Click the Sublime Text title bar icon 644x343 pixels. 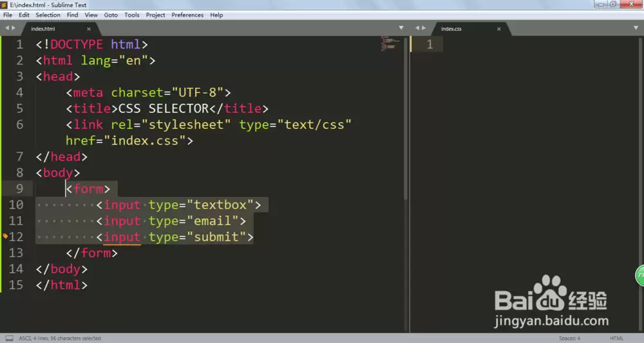[4, 5]
